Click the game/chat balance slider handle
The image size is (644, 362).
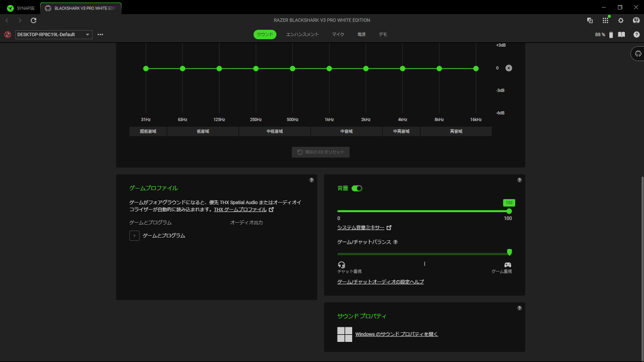click(509, 252)
